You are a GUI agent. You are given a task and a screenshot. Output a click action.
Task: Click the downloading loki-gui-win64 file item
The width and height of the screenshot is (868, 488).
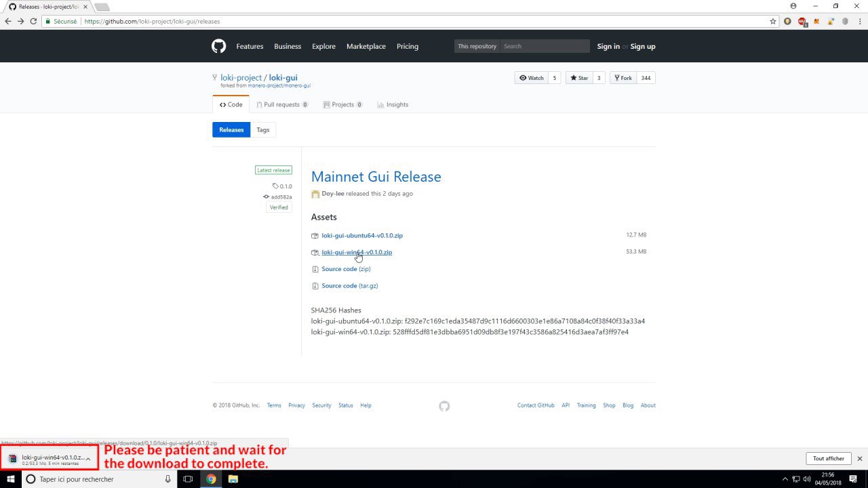[49, 459]
